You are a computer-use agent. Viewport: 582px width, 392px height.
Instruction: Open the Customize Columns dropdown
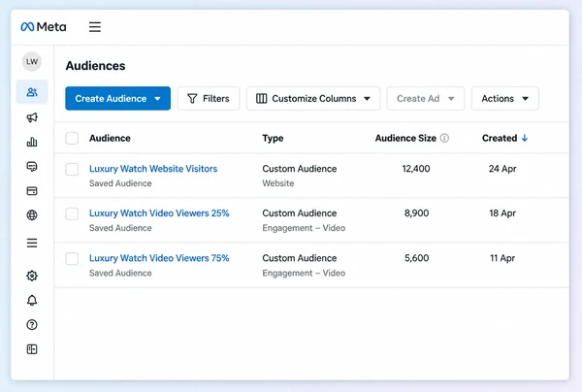click(313, 98)
